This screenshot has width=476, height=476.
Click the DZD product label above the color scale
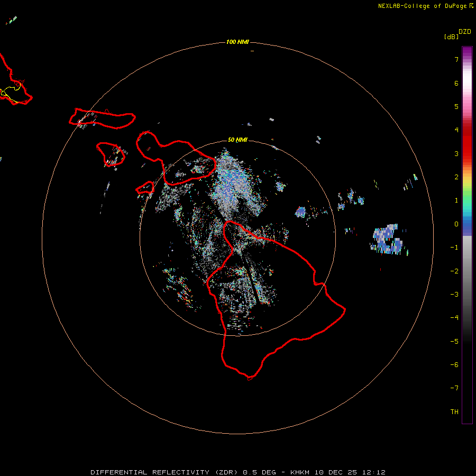click(465, 32)
